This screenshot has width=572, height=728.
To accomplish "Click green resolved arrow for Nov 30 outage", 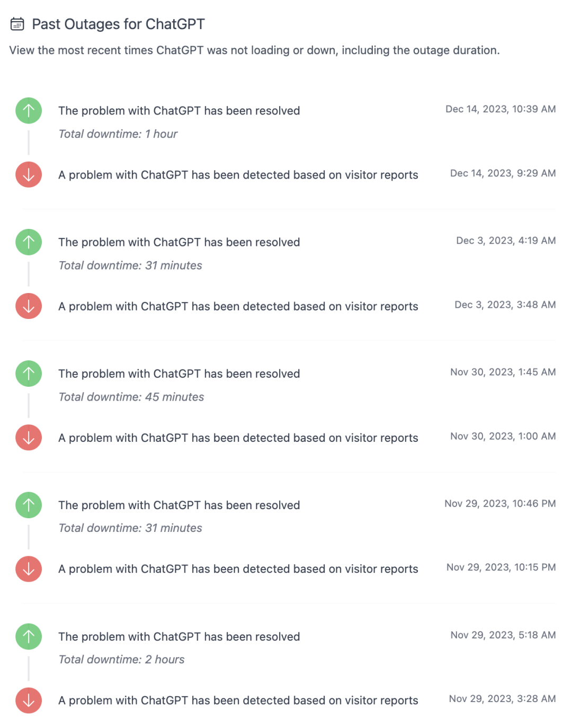I will click(x=29, y=374).
